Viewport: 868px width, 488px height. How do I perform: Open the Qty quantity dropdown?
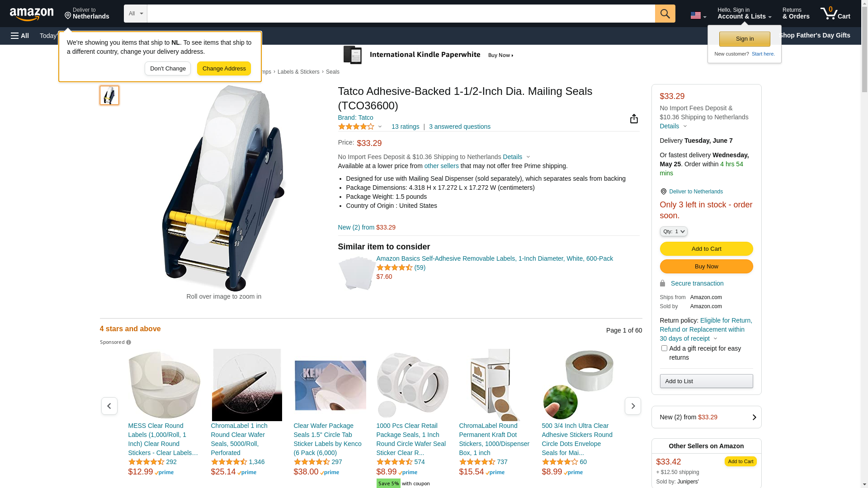(674, 231)
